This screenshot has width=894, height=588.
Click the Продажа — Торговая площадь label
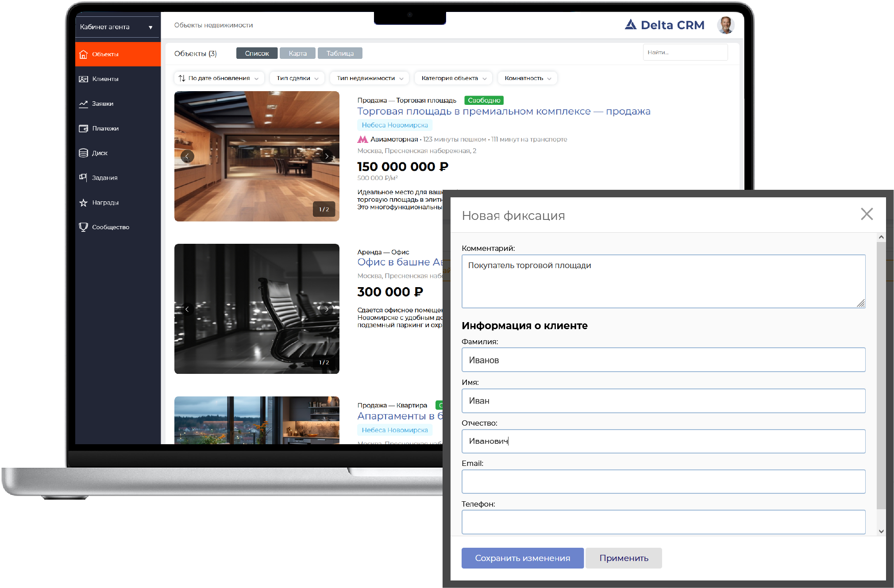pos(407,100)
